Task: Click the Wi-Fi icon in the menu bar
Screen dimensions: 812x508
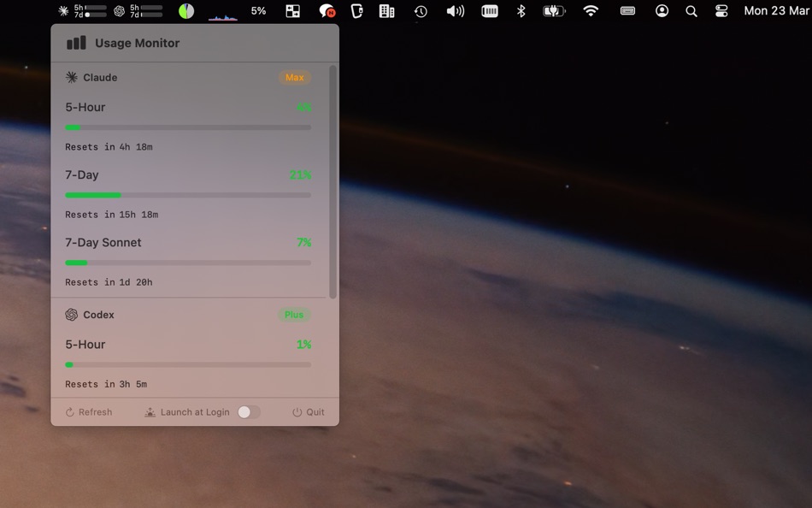Action: click(x=591, y=11)
